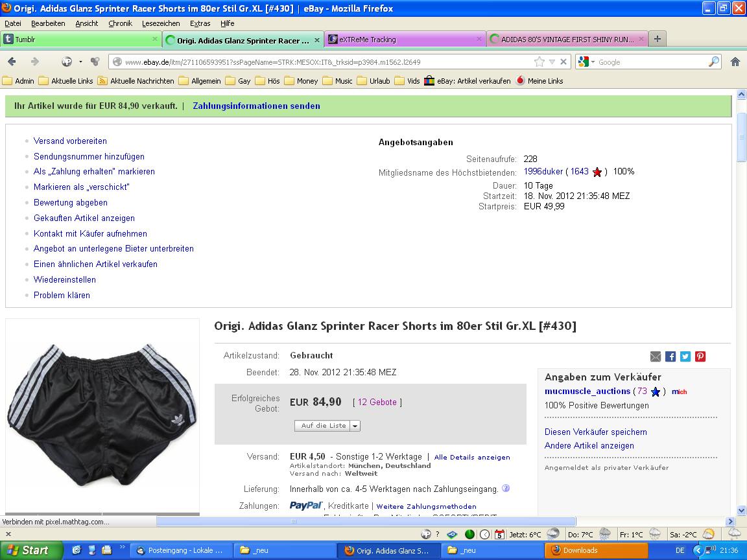This screenshot has width=747, height=560.
Task: Share the listing on Twitter
Action: (685, 356)
